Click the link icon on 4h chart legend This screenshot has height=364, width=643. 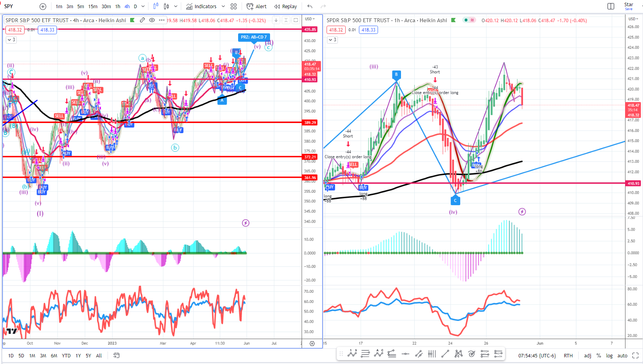point(142,20)
